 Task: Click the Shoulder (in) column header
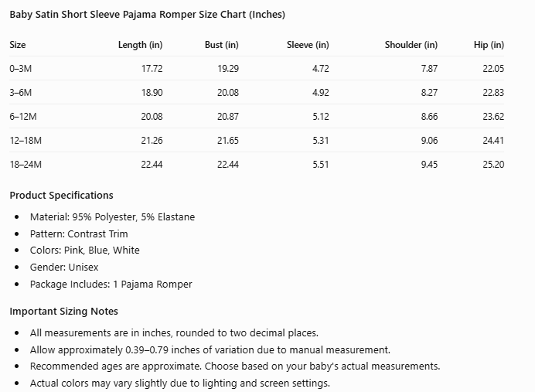411,45
